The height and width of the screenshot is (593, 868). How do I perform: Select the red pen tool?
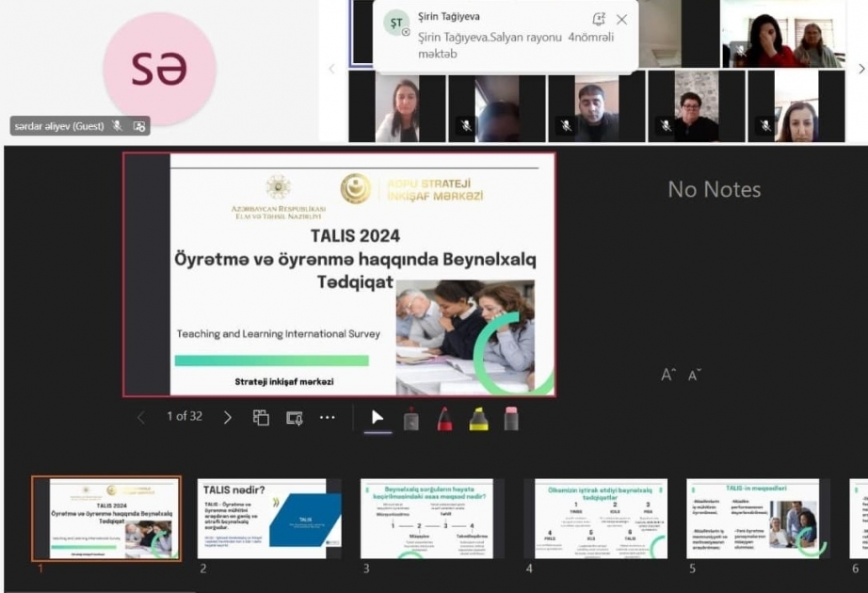pos(444,419)
